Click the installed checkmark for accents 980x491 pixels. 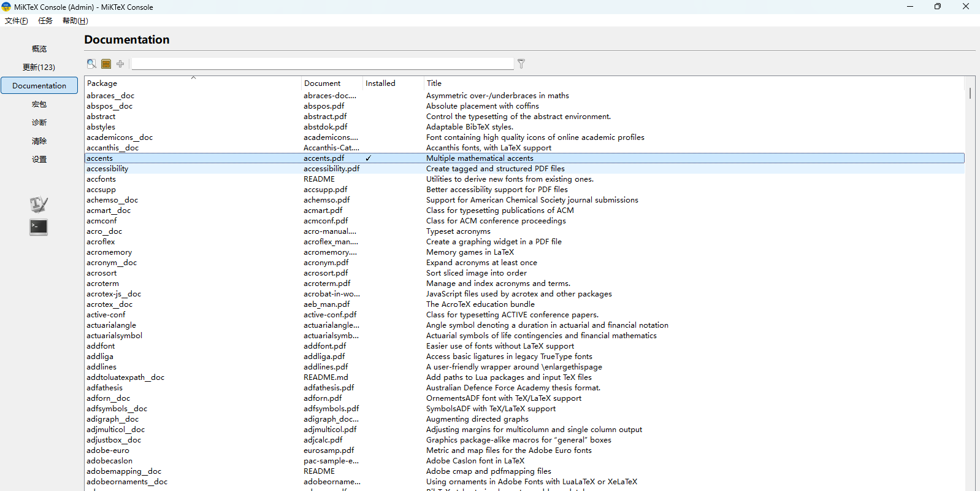[x=369, y=158]
